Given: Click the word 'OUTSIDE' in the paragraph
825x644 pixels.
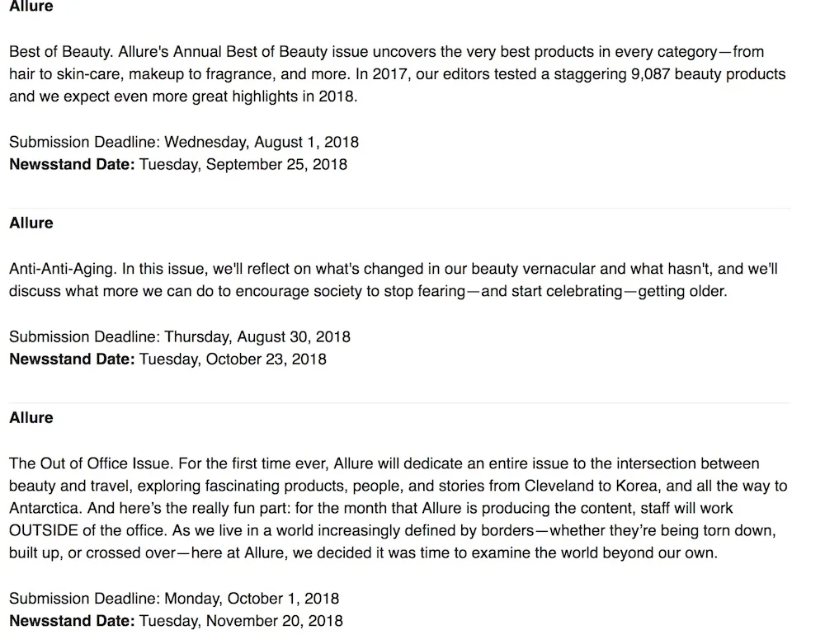Looking at the screenshot, I should [43, 530].
